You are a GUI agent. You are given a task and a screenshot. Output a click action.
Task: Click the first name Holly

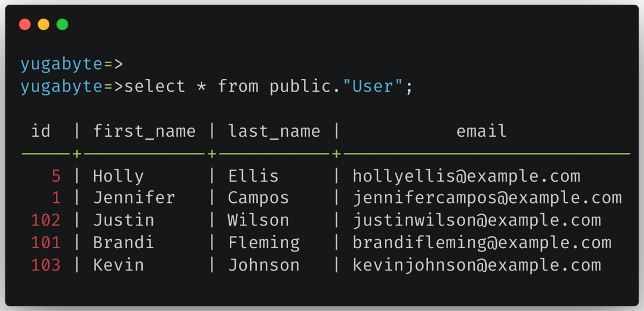click(x=118, y=176)
